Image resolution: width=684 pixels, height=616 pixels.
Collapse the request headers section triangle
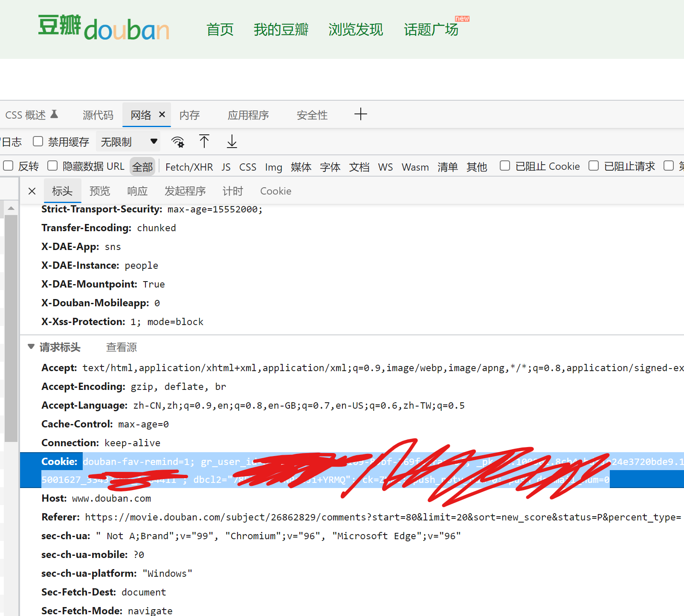31,346
